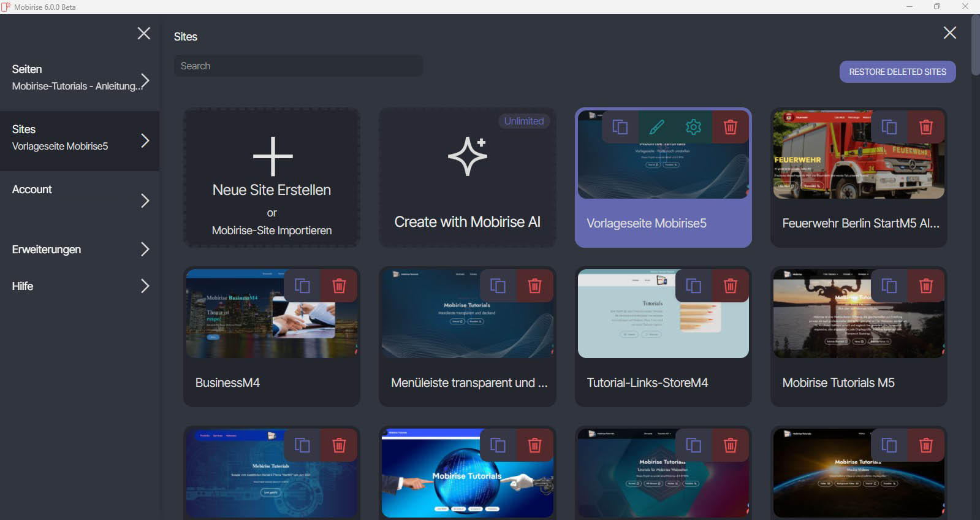The image size is (980, 520).
Task: Duplicate the Tutorial-Links-StoreM4 site
Action: click(694, 286)
